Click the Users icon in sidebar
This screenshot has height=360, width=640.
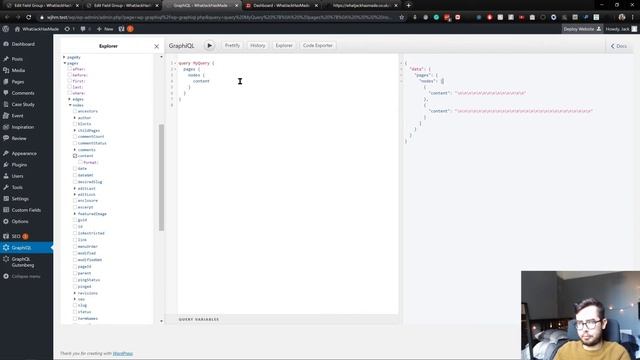coord(6,176)
